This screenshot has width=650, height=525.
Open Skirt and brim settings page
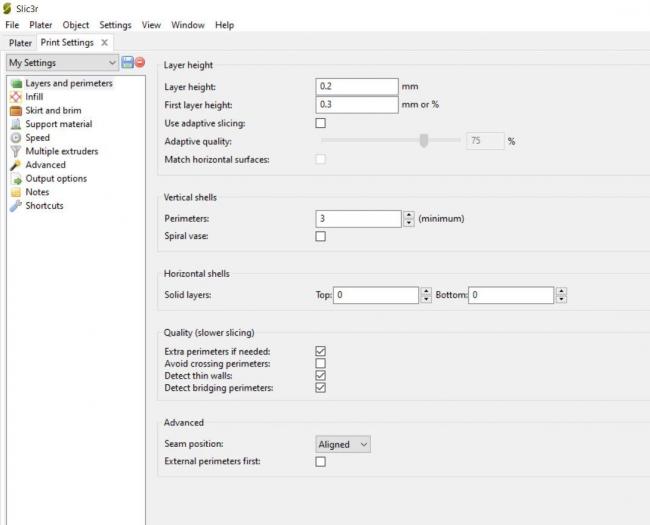point(53,111)
